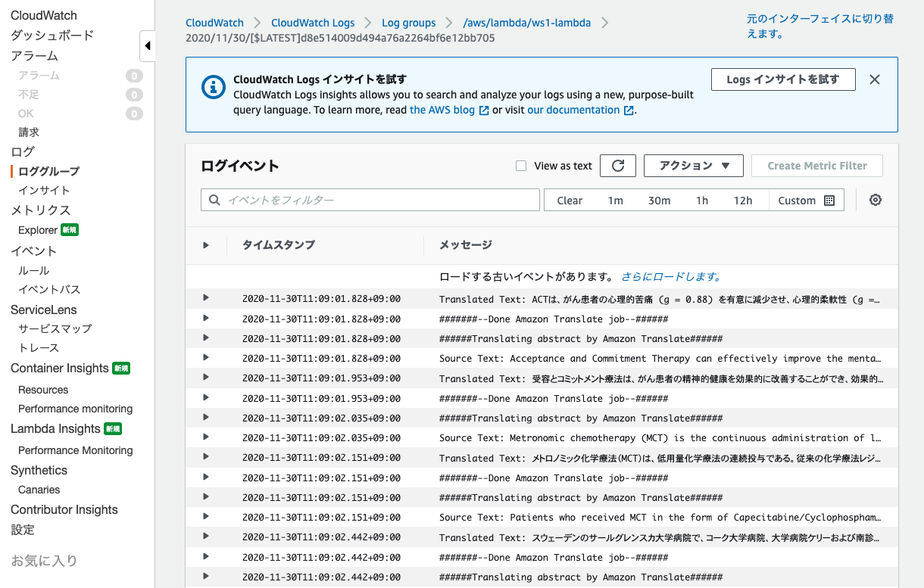Toggle the View as text checkbox
Viewport: 924px width, 588px height.
point(521,166)
